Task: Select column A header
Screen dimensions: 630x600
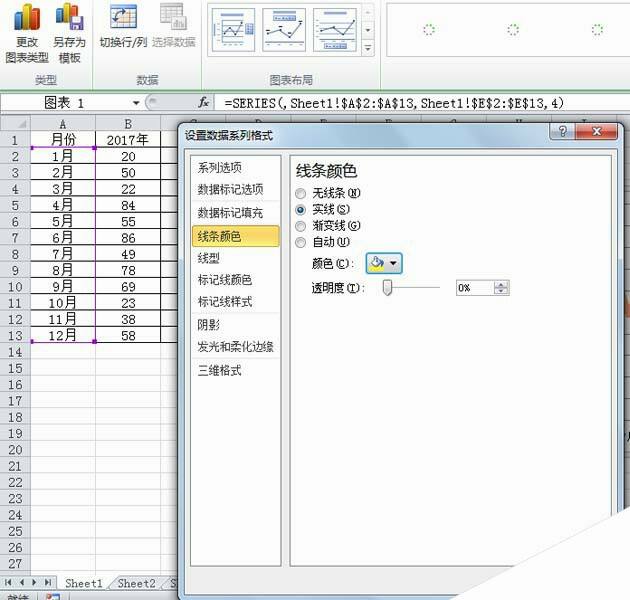Action: pyautogui.click(x=63, y=124)
